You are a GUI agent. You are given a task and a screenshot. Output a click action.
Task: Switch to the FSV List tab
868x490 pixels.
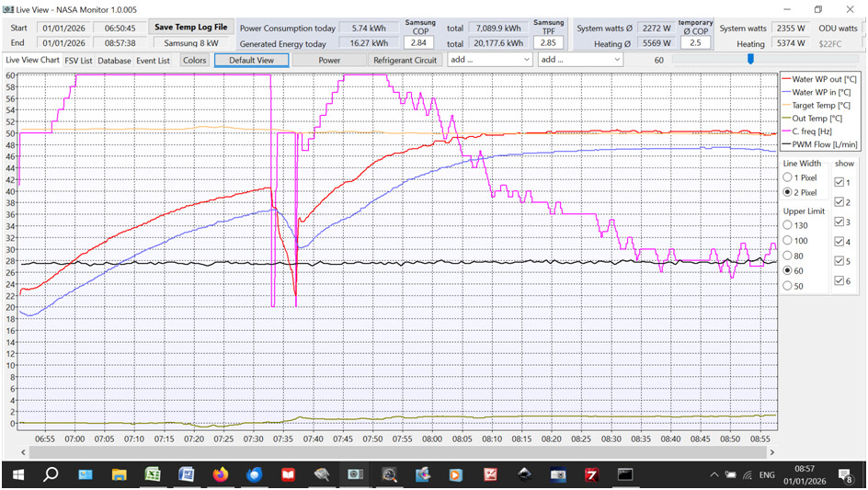[x=78, y=61]
